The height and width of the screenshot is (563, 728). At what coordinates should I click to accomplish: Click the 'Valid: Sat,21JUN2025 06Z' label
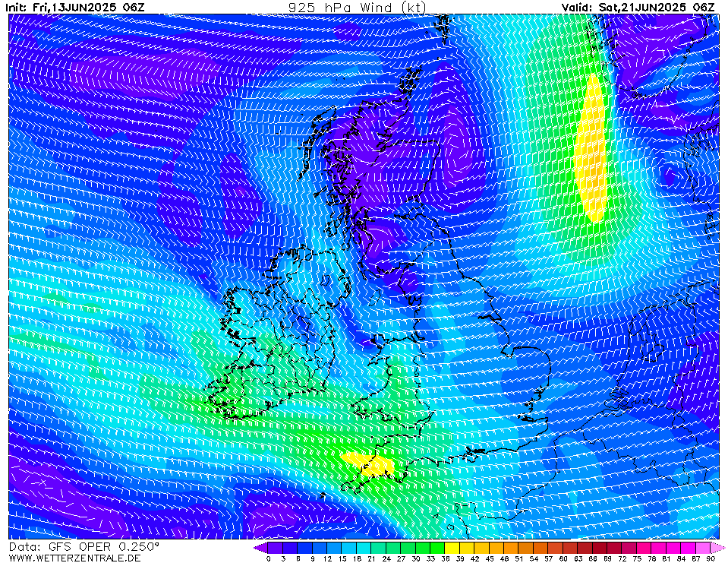pyautogui.click(x=638, y=7)
